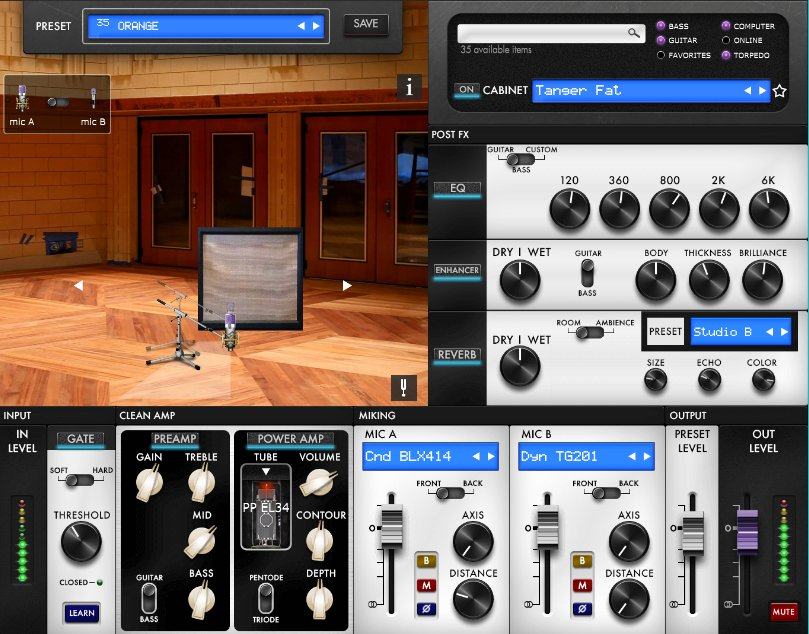Open the Tanger Fat cabinet dropdown

[x=651, y=91]
